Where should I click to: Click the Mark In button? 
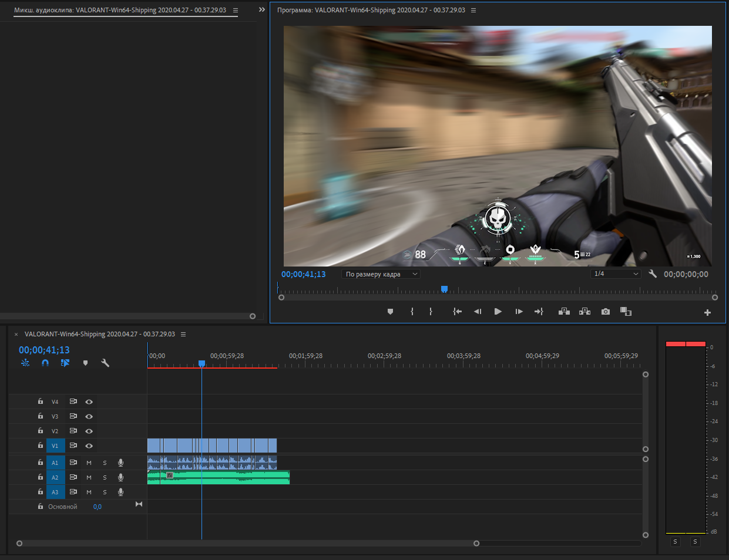pyautogui.click(x=412, y=312)
